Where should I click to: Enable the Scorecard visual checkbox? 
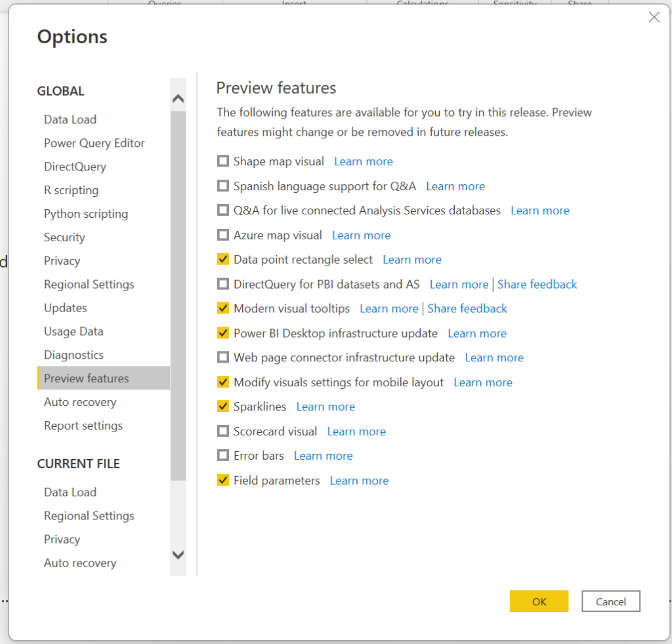coord(223,432)
